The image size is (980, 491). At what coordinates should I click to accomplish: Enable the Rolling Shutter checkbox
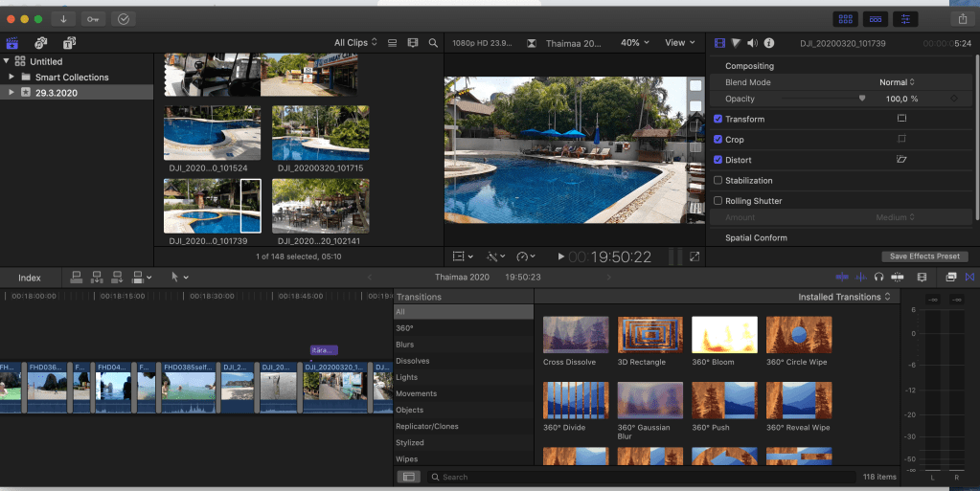coord(718,201)
